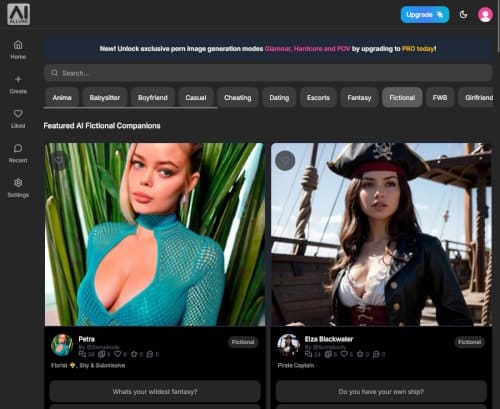Click the Petra author byline
This screenshot has width=500, height=409.
[99, 347]
